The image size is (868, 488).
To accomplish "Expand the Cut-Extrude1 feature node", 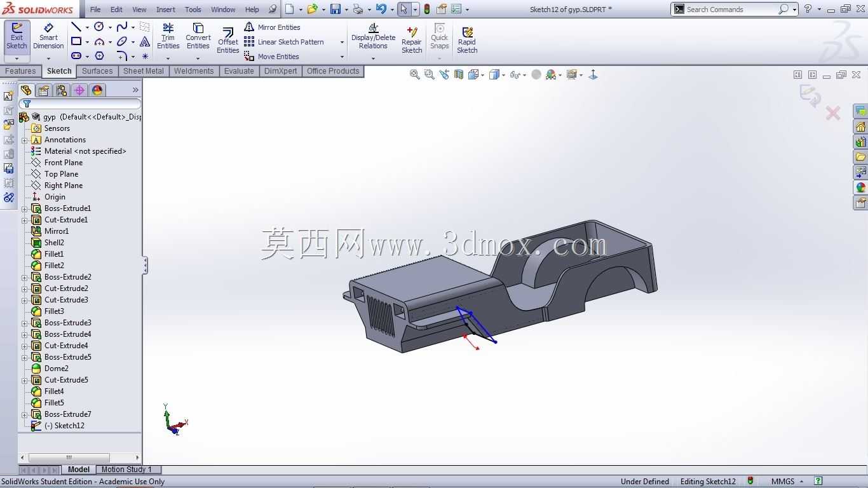I will [x=25, y=220].
